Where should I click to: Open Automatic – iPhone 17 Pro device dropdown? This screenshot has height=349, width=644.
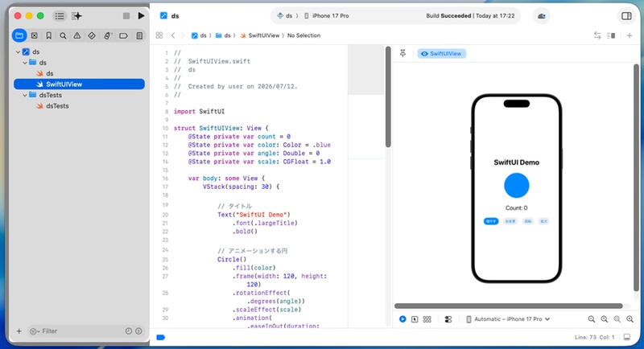click(x=508, y=319)
